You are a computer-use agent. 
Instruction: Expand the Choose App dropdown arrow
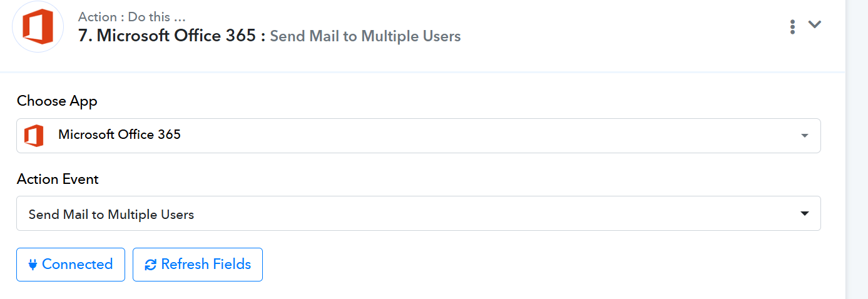click(x=804, y=136)
